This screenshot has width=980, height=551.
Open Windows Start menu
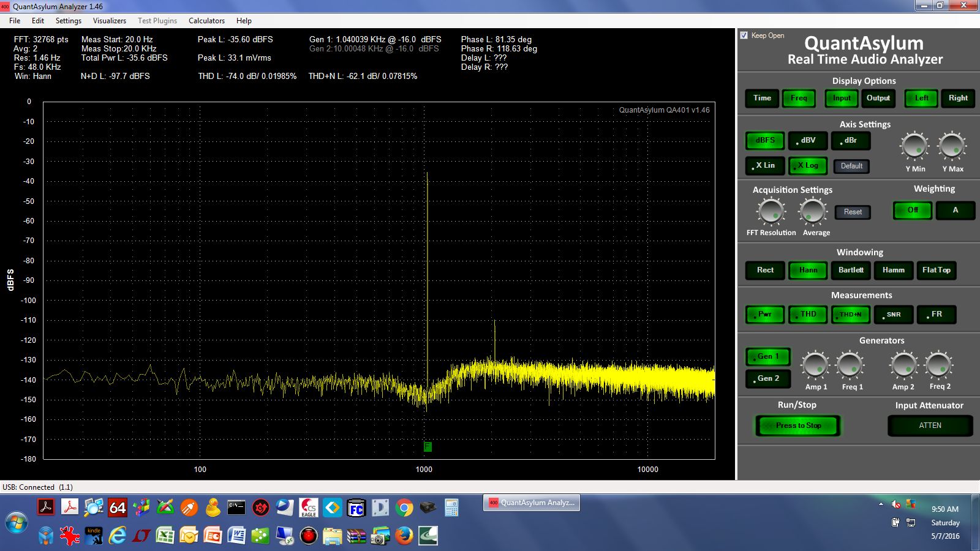pyautogui.click(x=17, y=523)
